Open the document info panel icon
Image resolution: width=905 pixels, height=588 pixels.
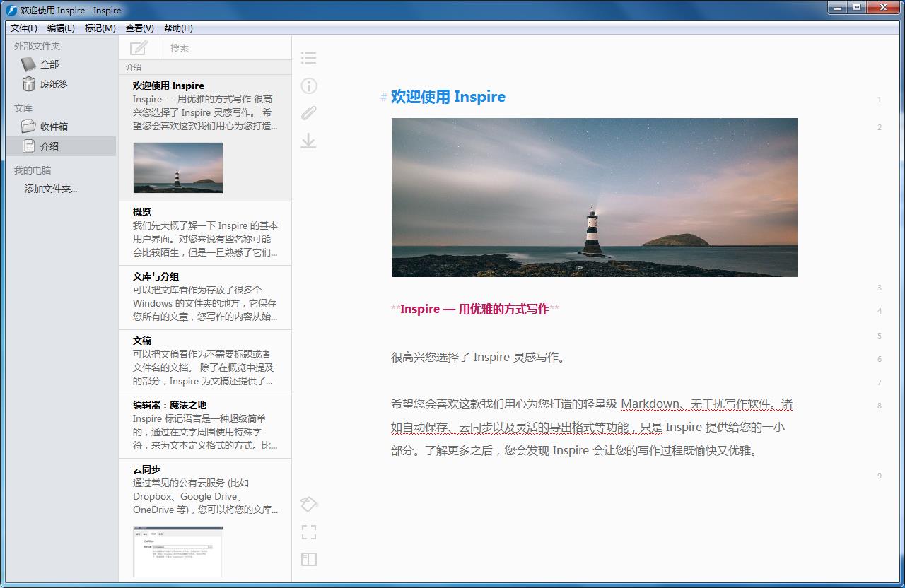[x=308, y=85]
